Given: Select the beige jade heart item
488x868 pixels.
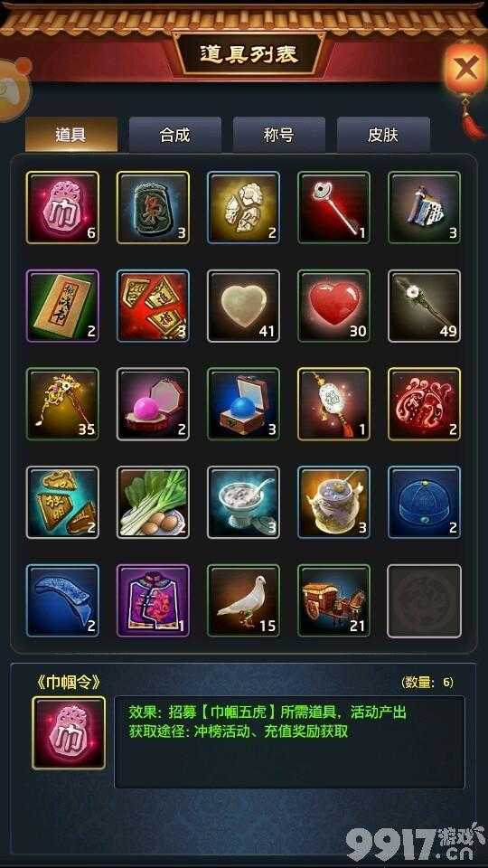Looking at the screenshot, I should pos(243,306).
